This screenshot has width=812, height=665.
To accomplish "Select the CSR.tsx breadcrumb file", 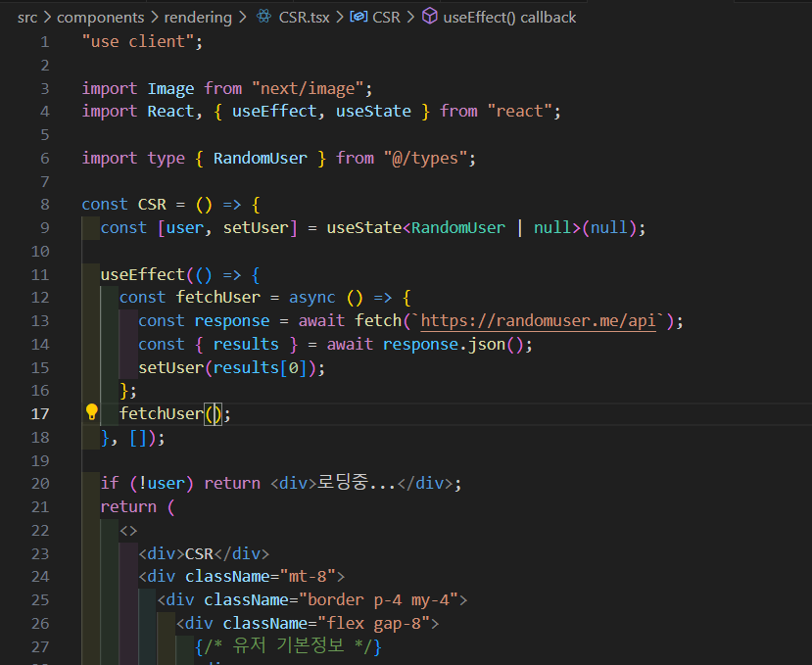I will pos(304,17).
